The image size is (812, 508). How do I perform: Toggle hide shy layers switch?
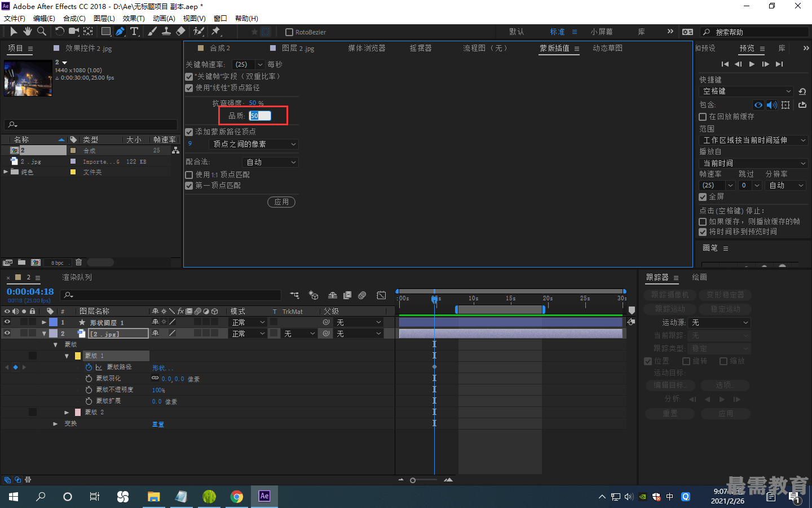pos(333,295)
